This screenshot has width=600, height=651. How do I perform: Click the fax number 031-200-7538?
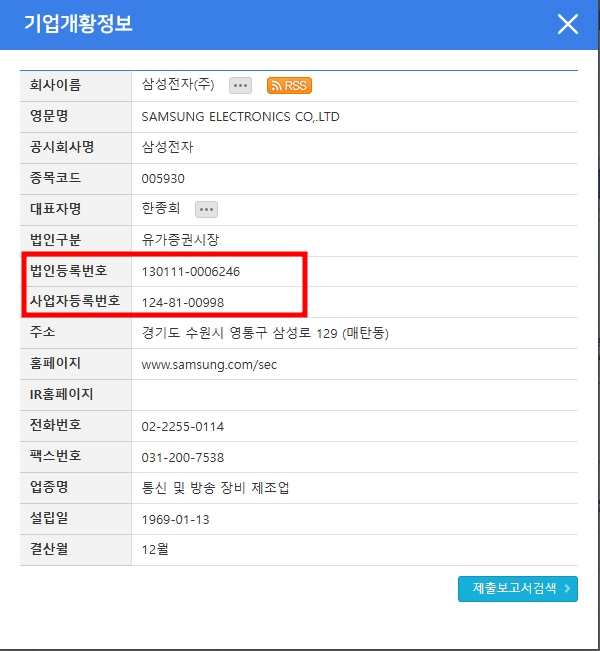click(x=183, y=458)
